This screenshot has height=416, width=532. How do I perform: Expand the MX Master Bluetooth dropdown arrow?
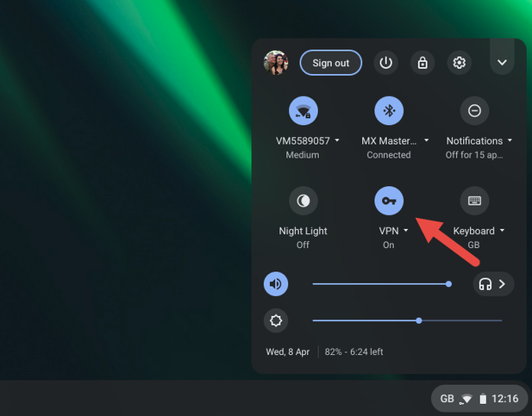(x=427, y=140)
